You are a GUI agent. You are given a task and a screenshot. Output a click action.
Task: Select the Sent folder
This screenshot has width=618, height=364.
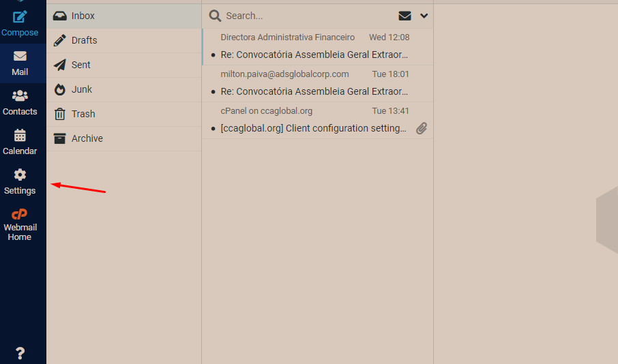click(x=124, y=65)
